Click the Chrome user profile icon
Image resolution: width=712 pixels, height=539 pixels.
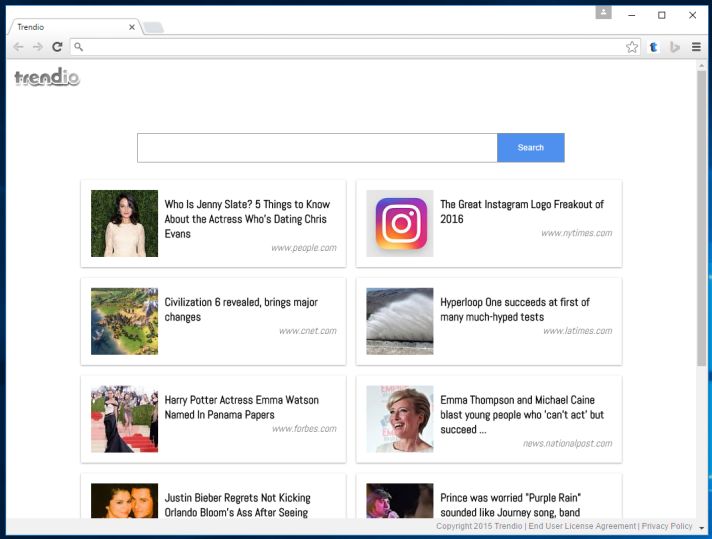tap(603, 12)
